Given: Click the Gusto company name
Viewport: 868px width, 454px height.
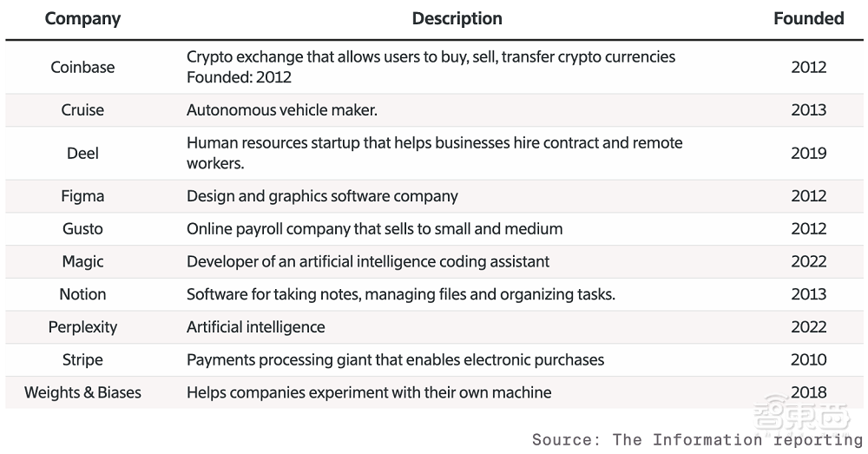Looking at the screenshot, I should pos(82,229).
